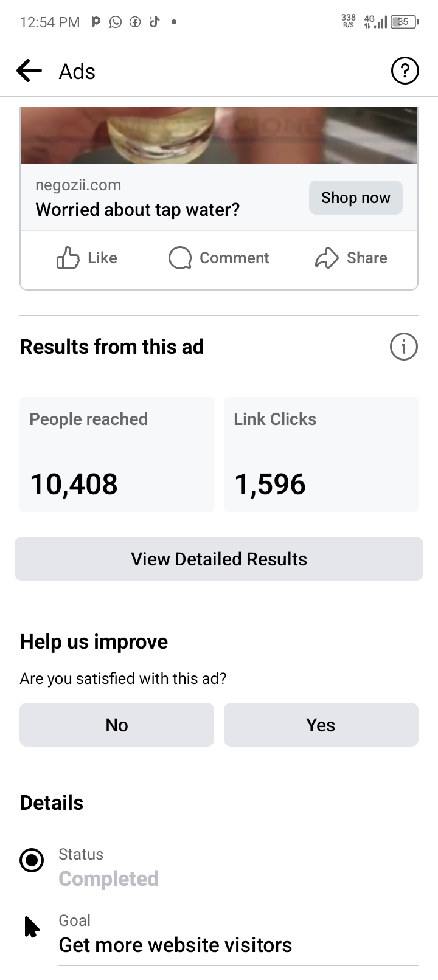Tap the back arrow icon
Image resolution: width=438 pixels, height=980 pixels.
pos(29,71)
